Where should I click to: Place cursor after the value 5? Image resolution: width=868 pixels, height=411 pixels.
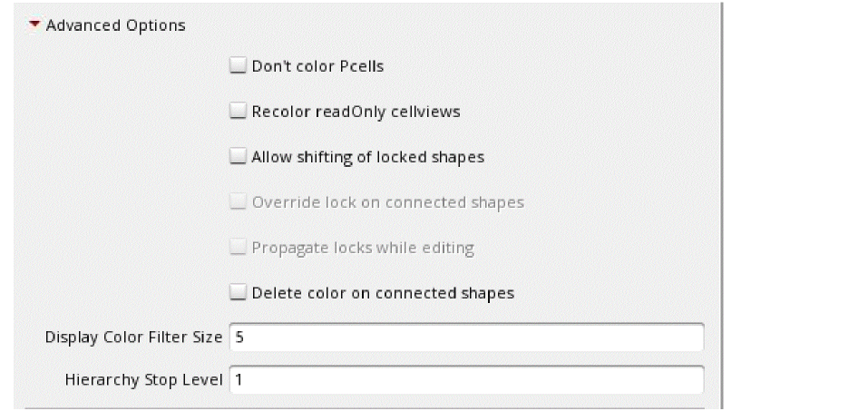(x=243, y=337)
